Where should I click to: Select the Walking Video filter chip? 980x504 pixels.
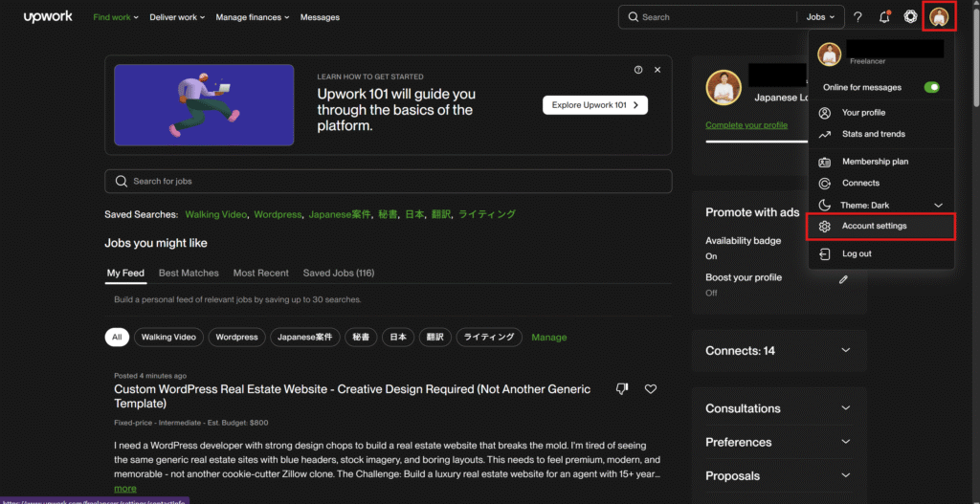pos(168,337)
